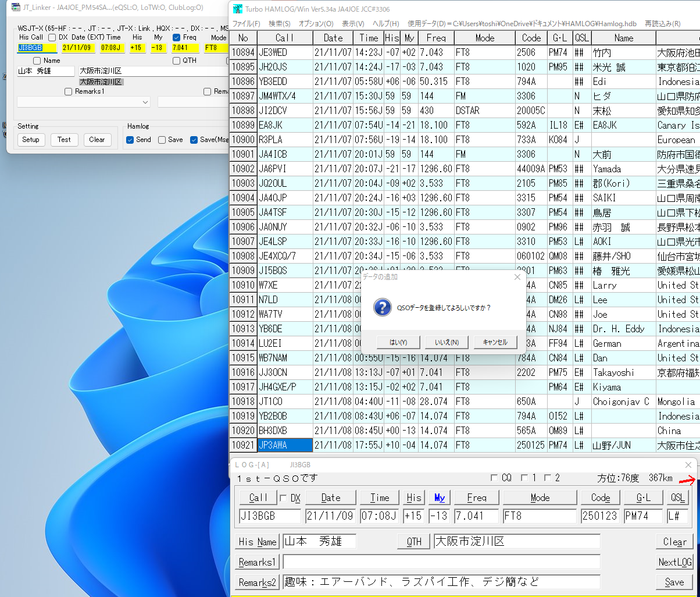Select the JP3AWA call cell in row 10921
Screen dimensions: 700x597
(285, 445)
